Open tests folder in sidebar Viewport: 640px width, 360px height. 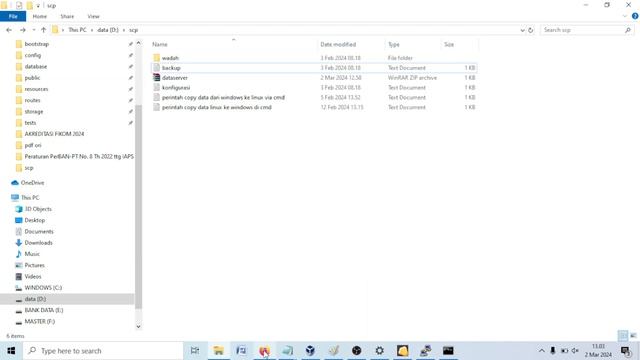[30, 122]
